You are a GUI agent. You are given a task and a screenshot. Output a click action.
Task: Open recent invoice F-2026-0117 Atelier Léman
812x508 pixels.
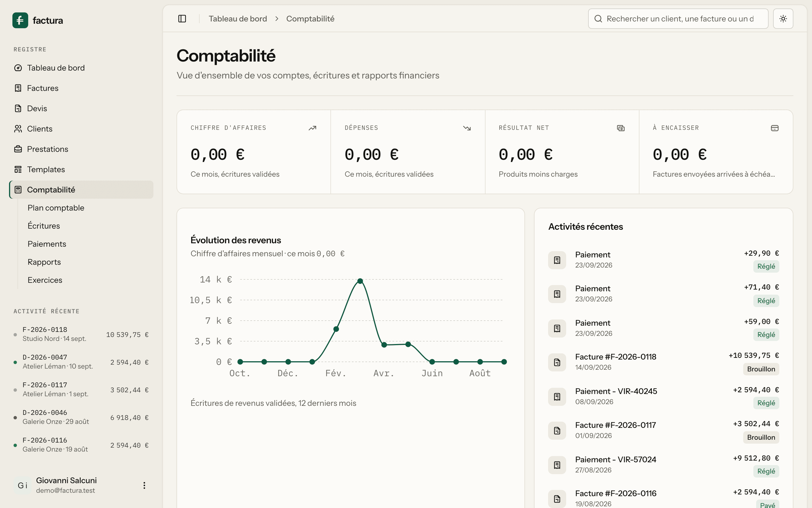(81, 390)
